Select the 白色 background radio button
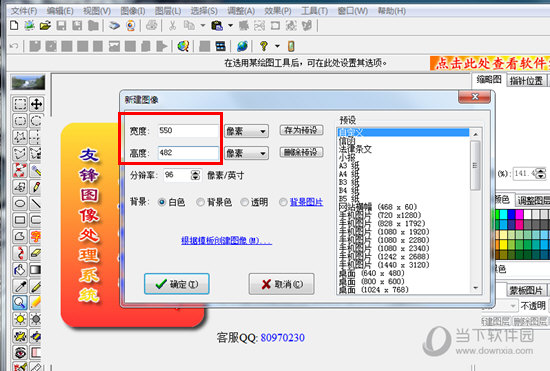This screenshot has width=550, height=371. [162, 202]
